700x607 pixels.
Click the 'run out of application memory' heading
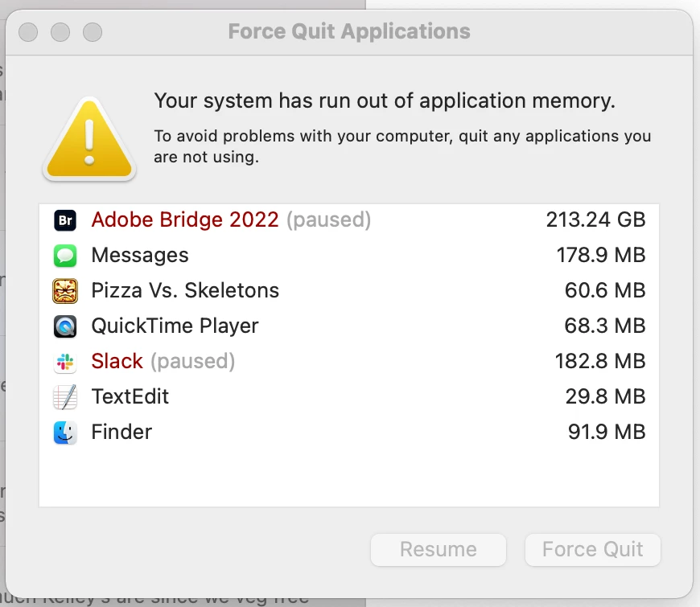tap(385, 100)
